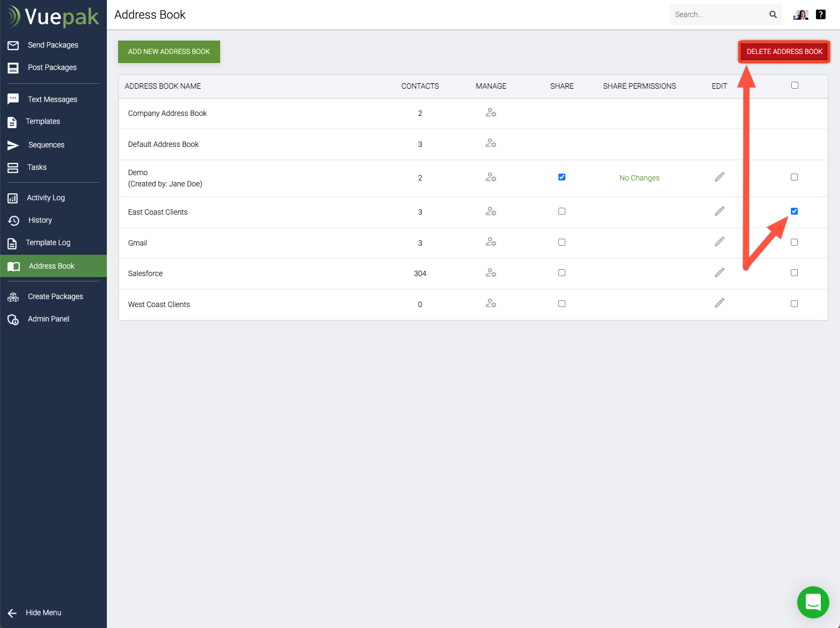840x628 pixels.
Task: Click manage icon for Company Address Book
Action: (x=491, y=113)
